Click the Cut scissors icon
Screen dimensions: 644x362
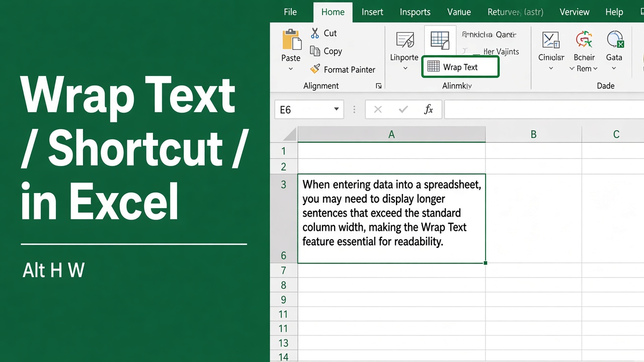(315, 33)
